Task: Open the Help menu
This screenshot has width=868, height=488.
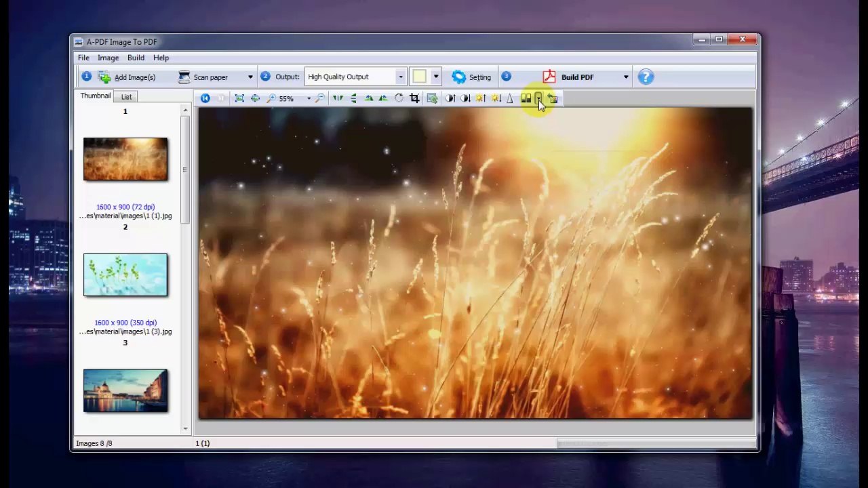Action: 161,58
